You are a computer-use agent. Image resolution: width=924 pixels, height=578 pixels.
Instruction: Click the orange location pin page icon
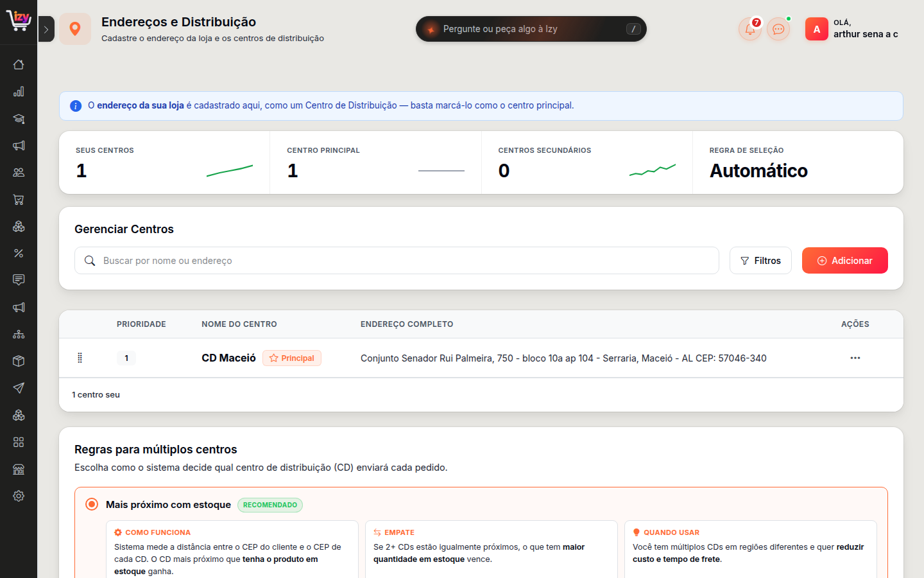coord(75,29)
